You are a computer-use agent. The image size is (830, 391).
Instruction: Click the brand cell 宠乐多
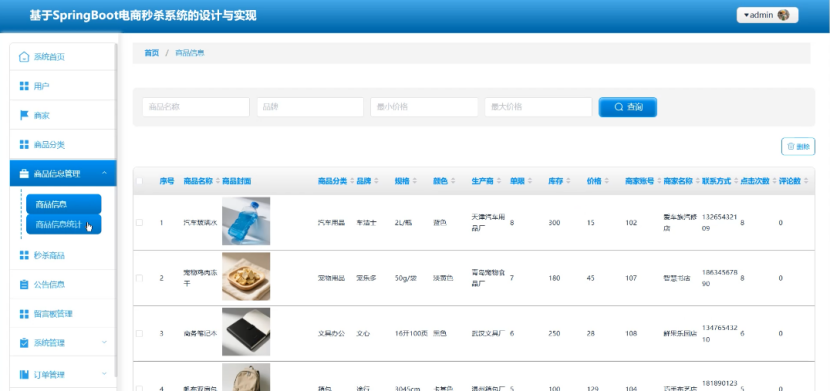tap(366, 278)
